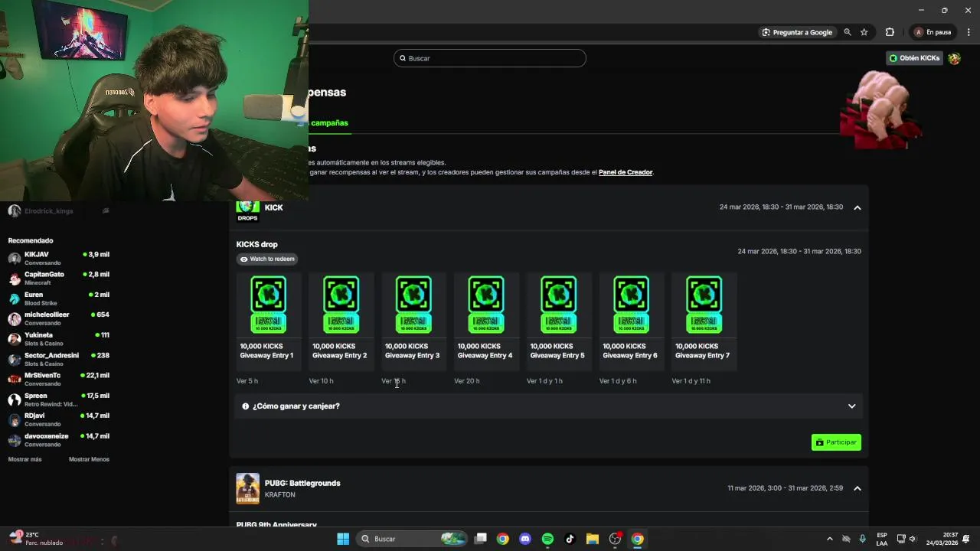This screenshot has width=980, height=551.
Task: Click Preguntar a Google button
Action: tap(797, 32)
